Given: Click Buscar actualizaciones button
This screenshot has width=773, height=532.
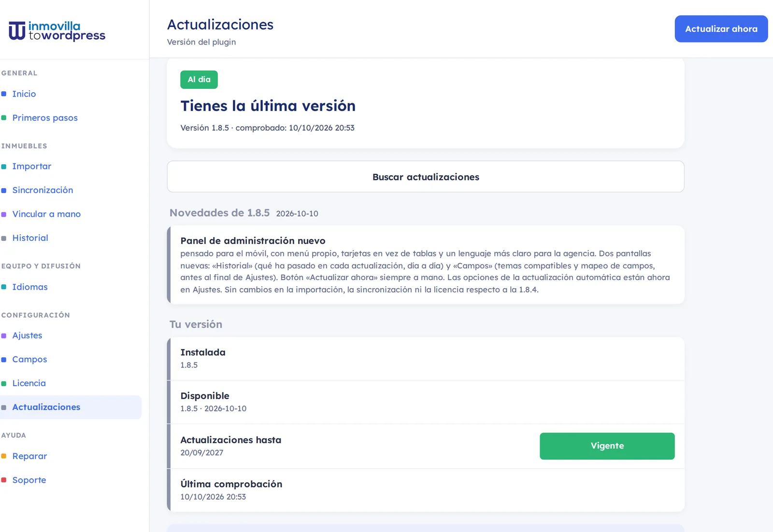Looking at the screenshot, I should point(426,177).
